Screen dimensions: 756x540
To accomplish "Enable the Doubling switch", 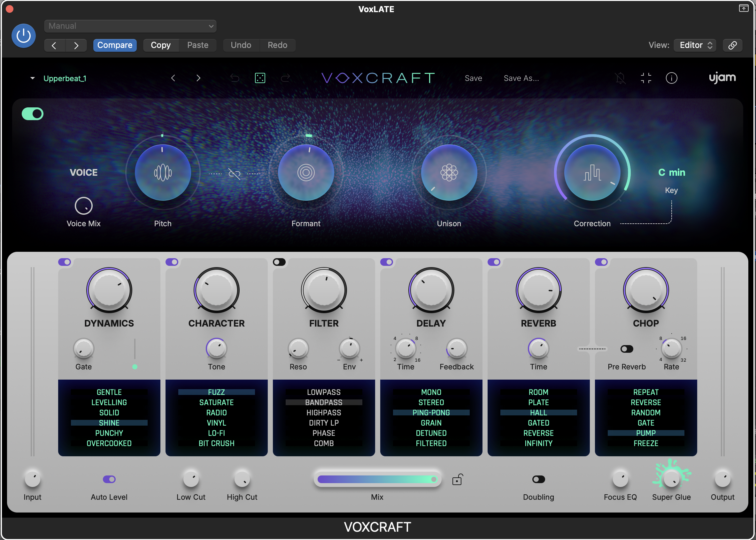I will point(539,479).
